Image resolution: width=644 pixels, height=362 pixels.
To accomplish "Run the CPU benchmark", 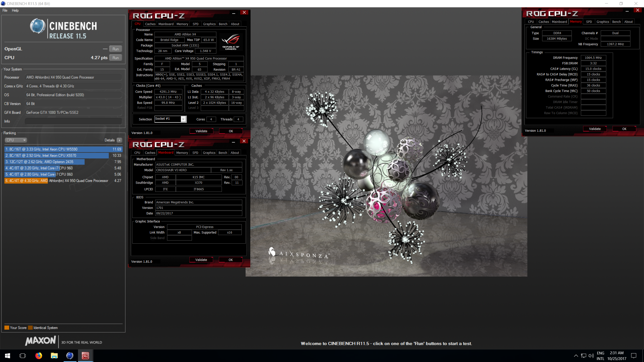I will [x=115, y=58].
